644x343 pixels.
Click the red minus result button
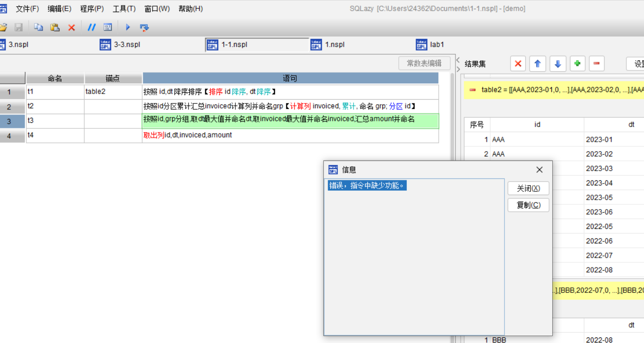[597, 64]
